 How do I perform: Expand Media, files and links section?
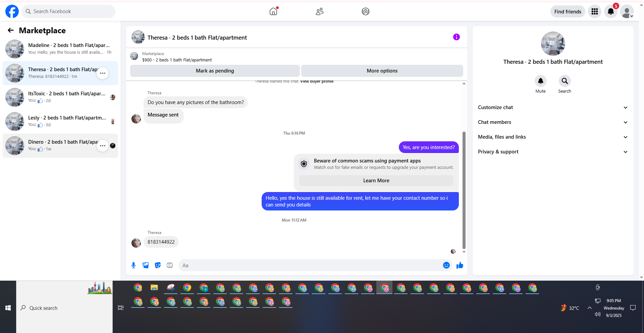(553, 137)
